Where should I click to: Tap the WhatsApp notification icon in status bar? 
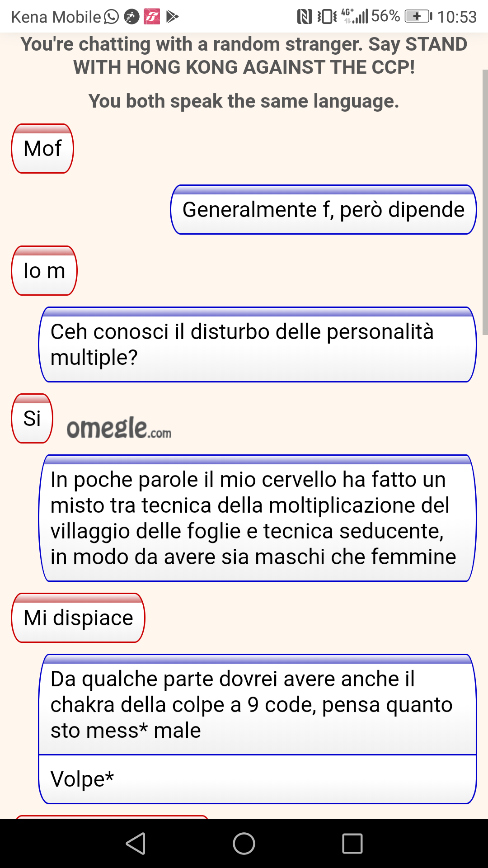point(111,17)
